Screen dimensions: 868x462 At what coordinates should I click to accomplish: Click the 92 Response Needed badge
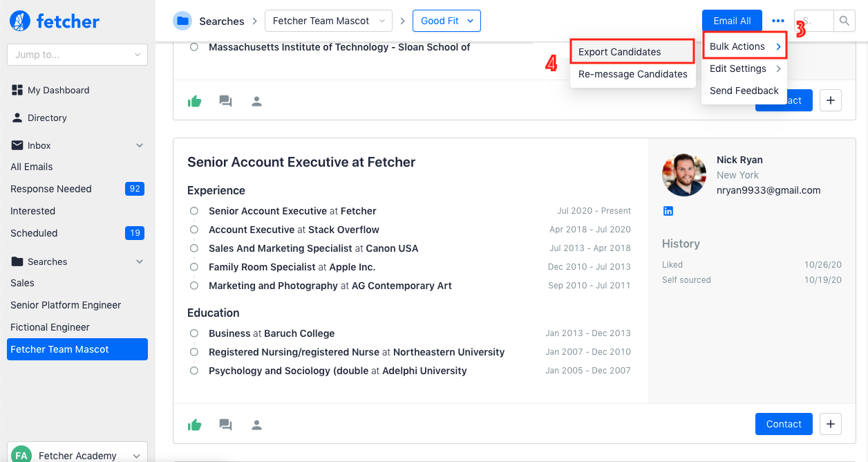tap(135, 189)
